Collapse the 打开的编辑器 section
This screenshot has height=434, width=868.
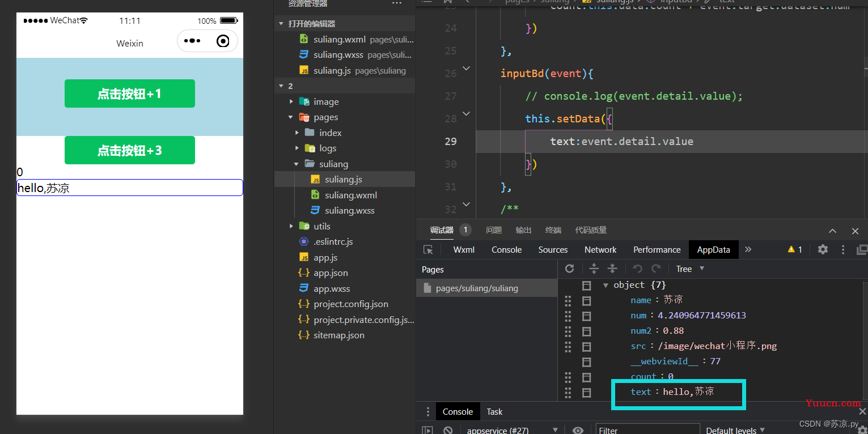click(281, 24)
